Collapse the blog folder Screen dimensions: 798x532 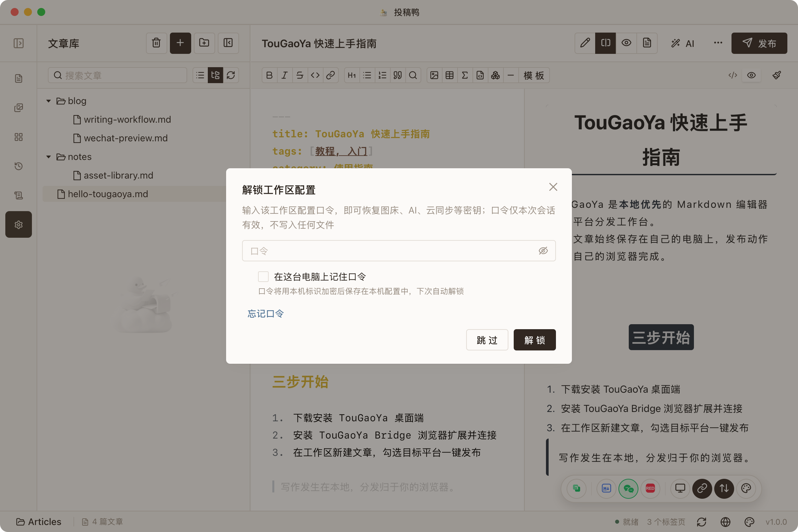(49, 101)
